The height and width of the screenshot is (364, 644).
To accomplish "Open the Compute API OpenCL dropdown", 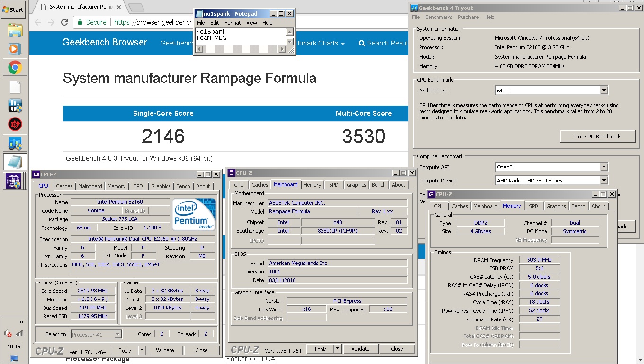I will point(604,167).
